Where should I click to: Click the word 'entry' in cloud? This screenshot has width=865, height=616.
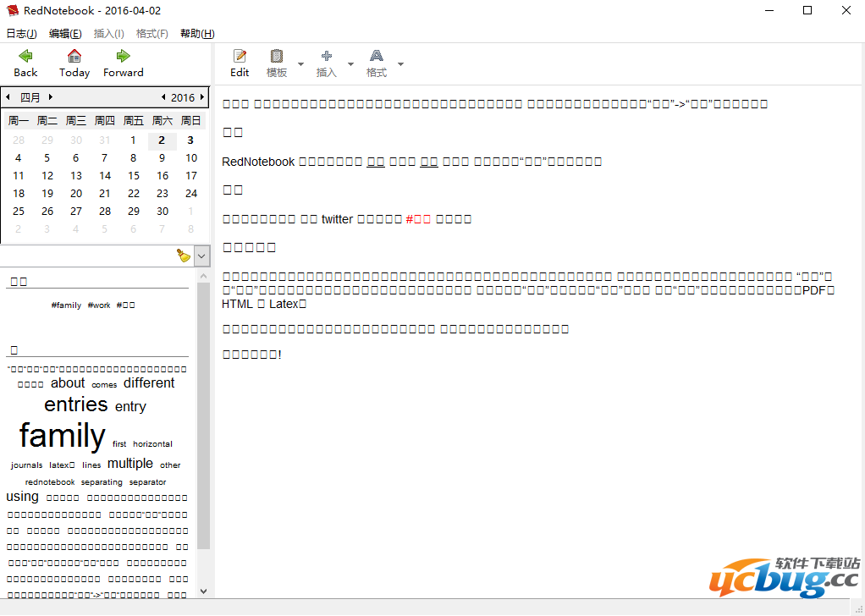130,406
